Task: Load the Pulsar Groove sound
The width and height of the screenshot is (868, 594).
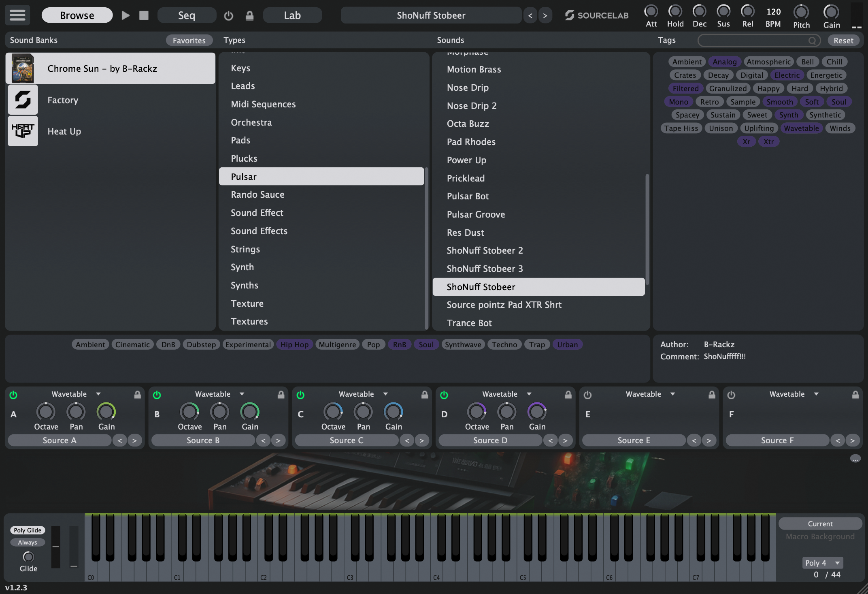Action: [x=538, y=214]
